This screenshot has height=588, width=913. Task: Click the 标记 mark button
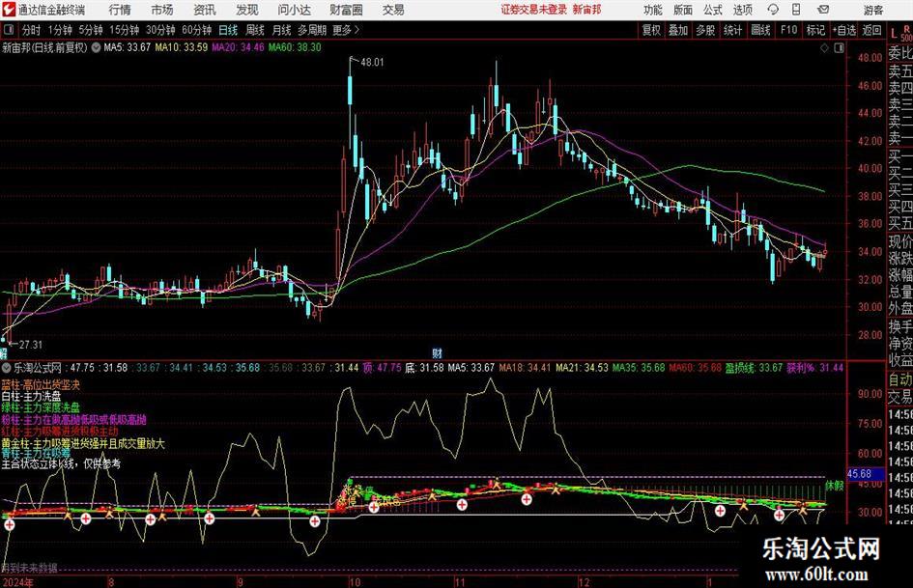pyautogui.click(x=815, y=30)
